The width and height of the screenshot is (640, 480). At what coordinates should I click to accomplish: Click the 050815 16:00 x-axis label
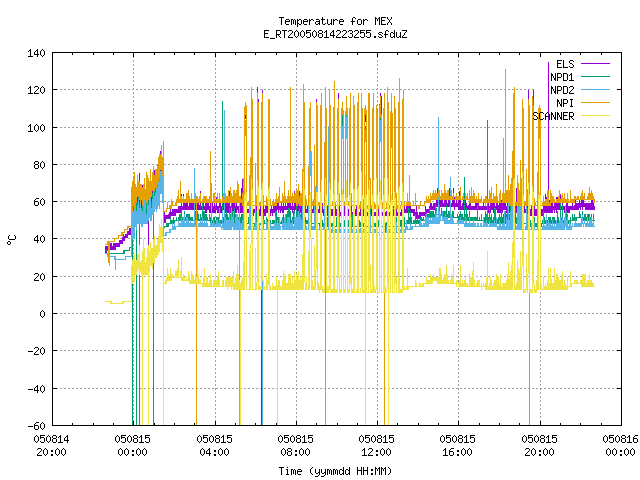tap(458, 446)
